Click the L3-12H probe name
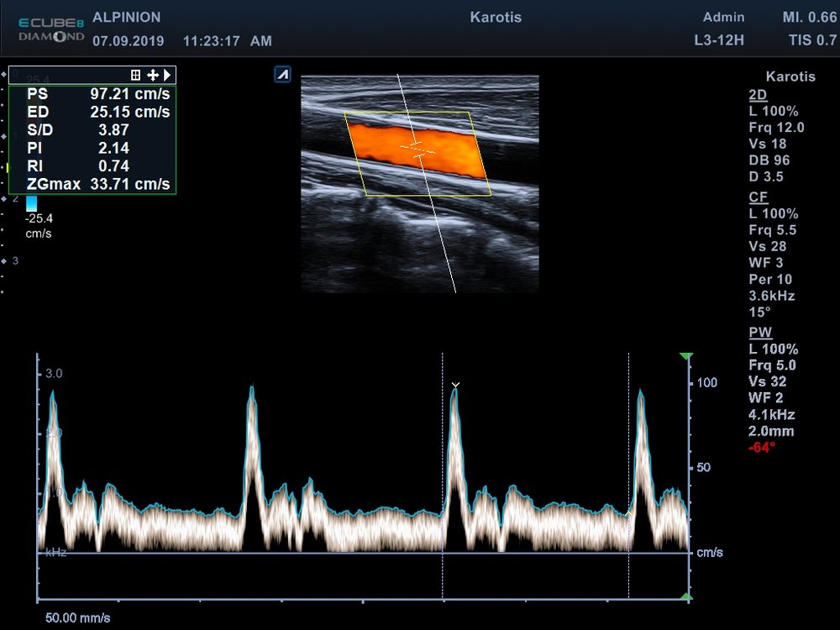Viewport: 840px width, 630px height. 719,40
